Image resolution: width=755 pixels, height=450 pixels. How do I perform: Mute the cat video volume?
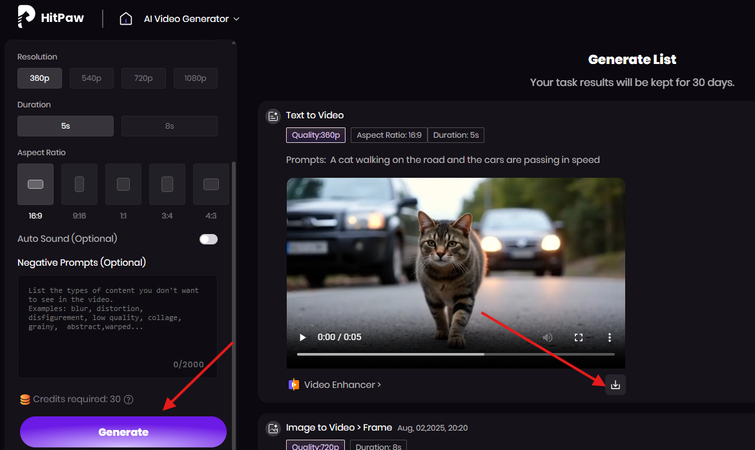pos(547,337)
